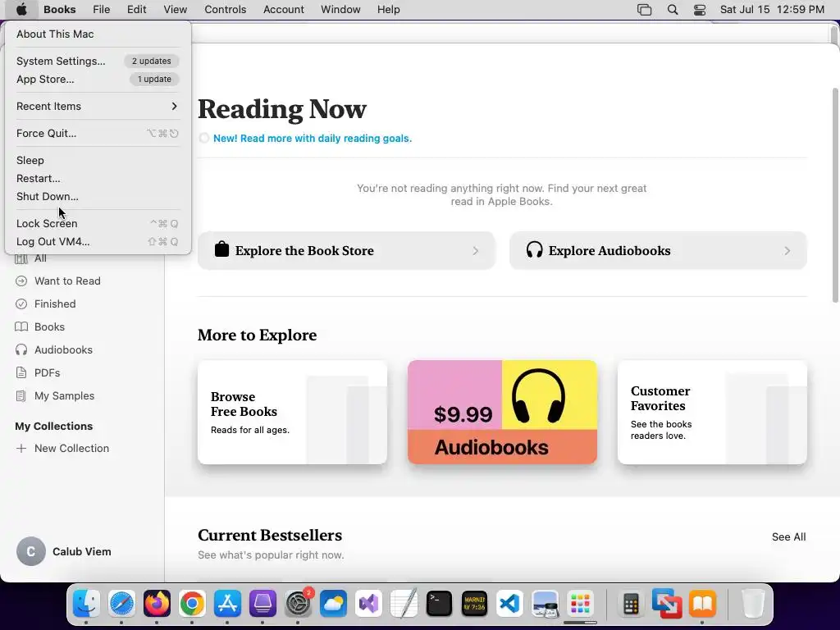Open Finder from the dock
This screenshot has height=630, width=840.
click(x=86, y=604)
